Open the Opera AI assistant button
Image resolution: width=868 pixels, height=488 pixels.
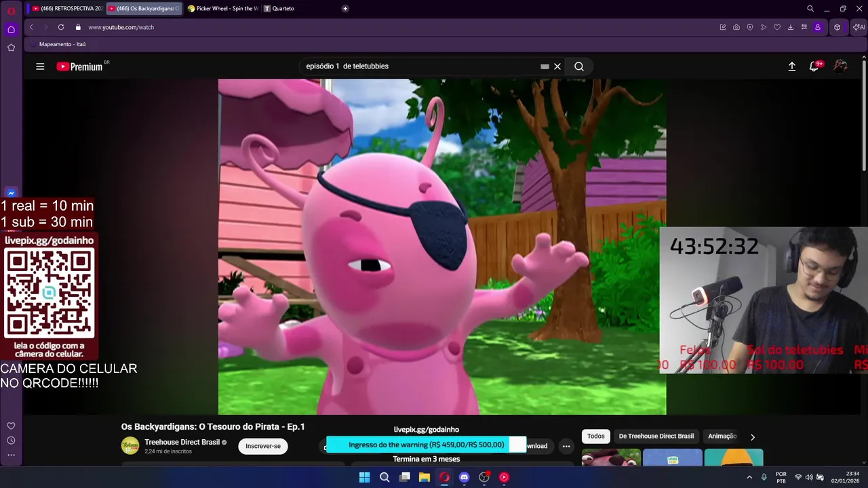(x=859, y=27)
